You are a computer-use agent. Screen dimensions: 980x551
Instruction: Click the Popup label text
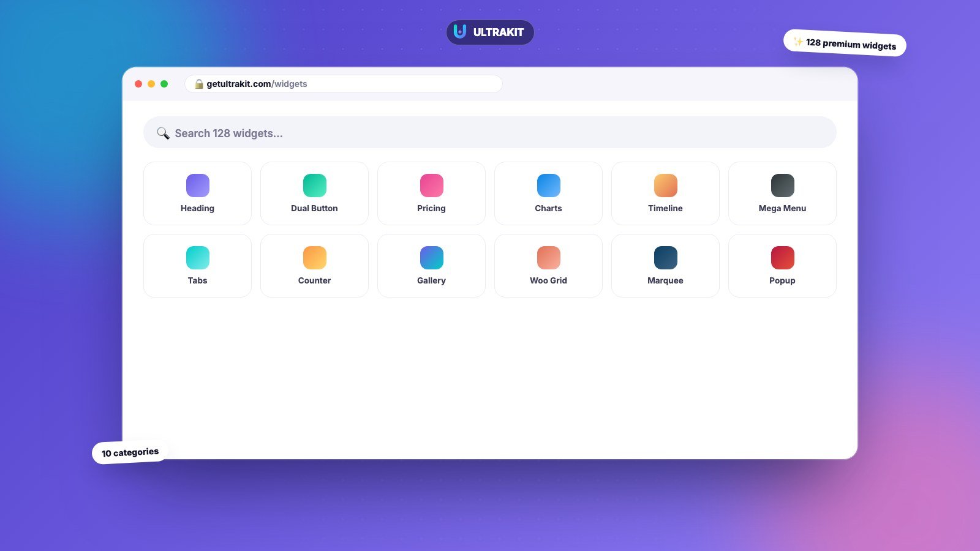click(x=782, y=280)
